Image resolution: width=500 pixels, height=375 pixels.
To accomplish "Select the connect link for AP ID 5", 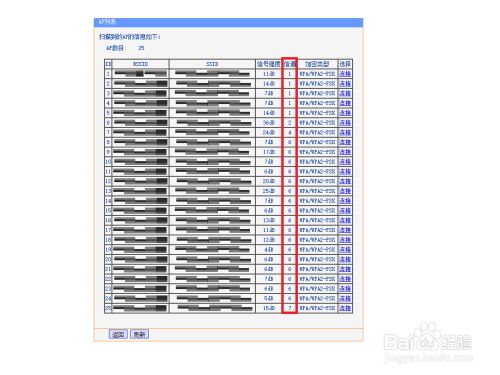I will click(345, 113).
